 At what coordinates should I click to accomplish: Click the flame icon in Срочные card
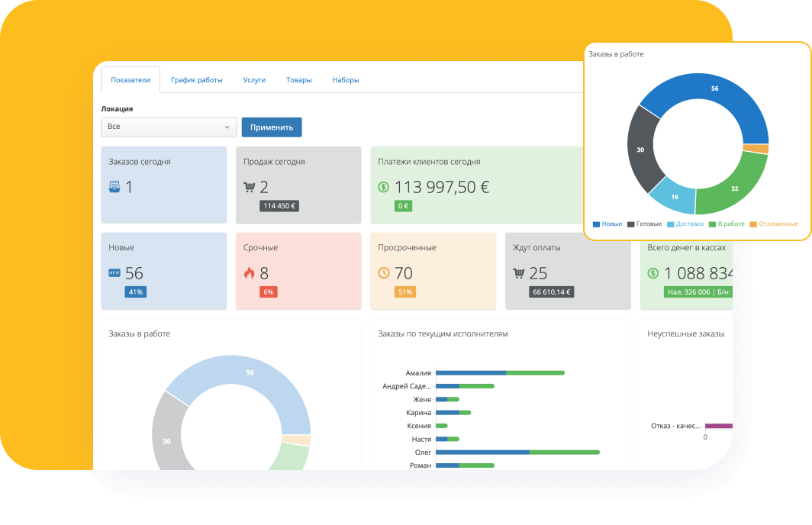(x=249, y=272)
